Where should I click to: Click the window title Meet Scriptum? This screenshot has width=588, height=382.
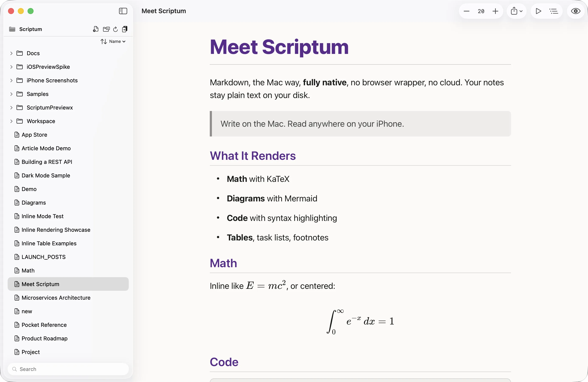(x=164, y=11)
